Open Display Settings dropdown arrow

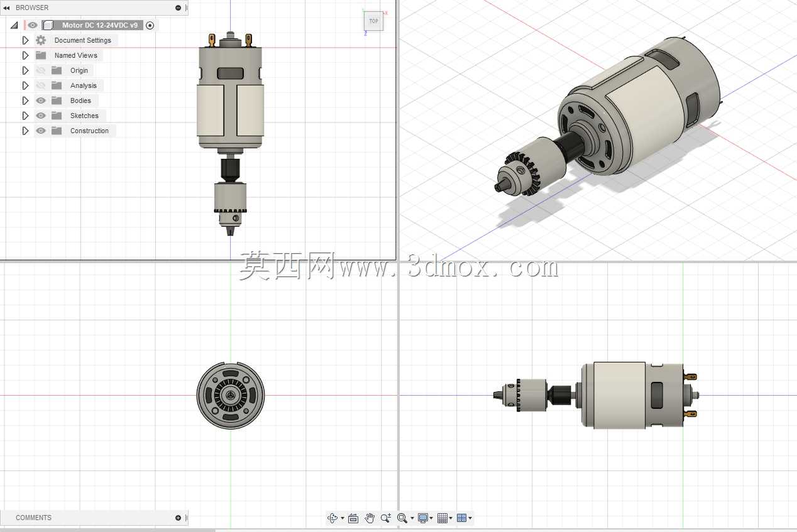pos(431,519)
